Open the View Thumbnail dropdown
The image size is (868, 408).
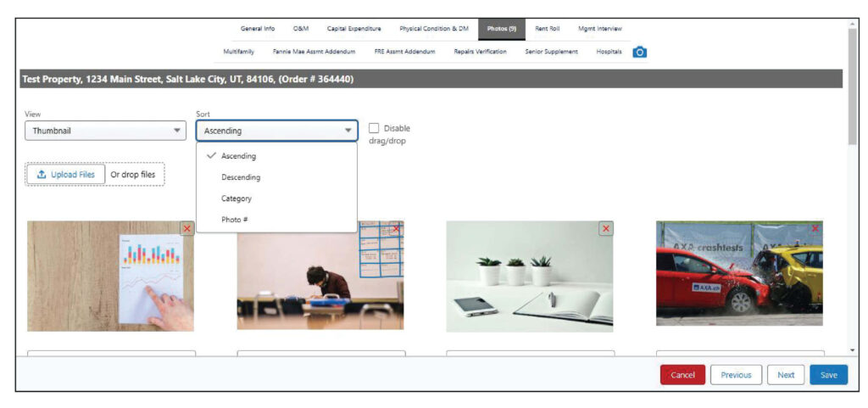[x=106, y=131]
